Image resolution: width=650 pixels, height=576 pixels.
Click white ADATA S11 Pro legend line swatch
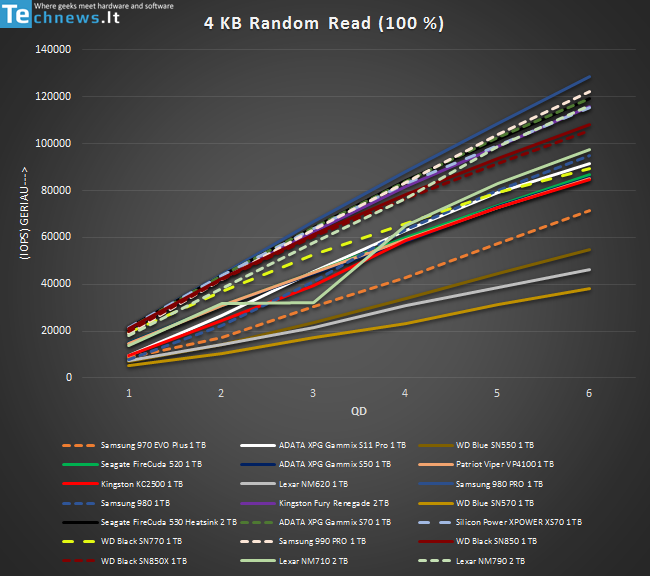click(258, 446)
